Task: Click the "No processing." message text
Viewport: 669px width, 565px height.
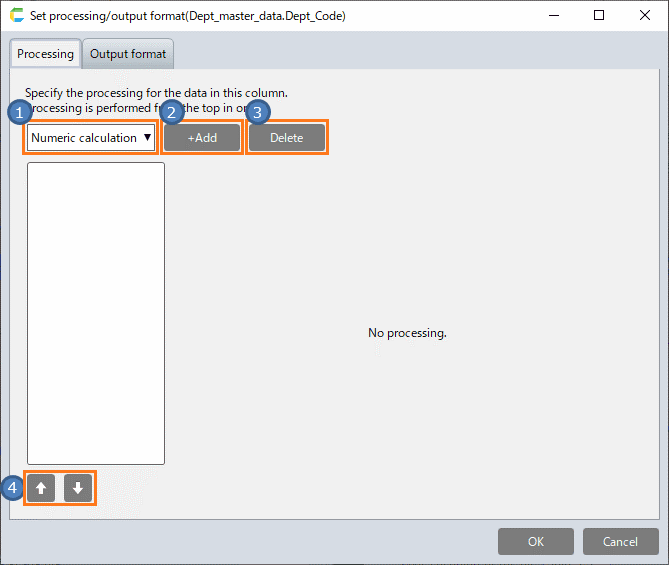Action: [407, 333]
